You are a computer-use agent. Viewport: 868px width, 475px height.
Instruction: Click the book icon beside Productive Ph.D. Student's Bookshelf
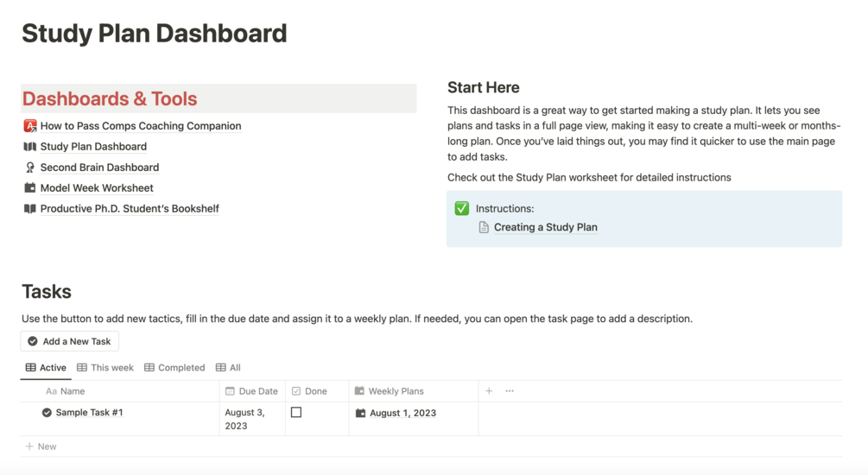point(30,209)
